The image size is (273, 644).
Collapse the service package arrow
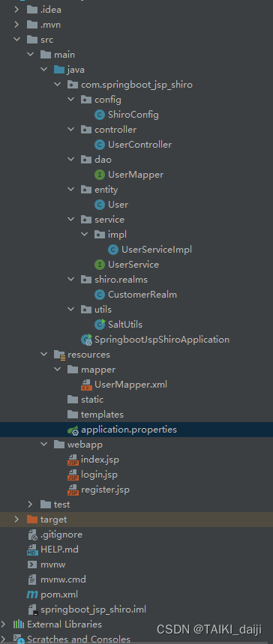click(x=70, y=220)
